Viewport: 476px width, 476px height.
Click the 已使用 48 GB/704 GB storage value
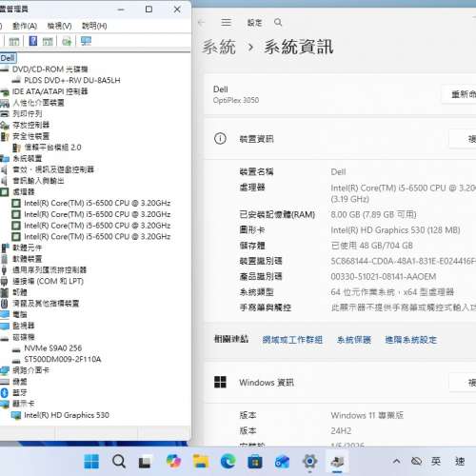point(372,246)
